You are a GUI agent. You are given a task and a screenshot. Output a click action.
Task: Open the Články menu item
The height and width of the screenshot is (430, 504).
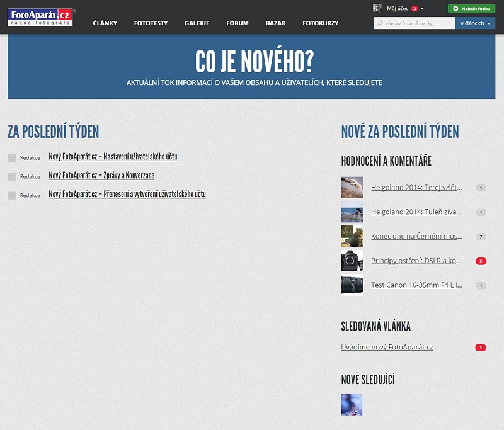pos(105,23)
